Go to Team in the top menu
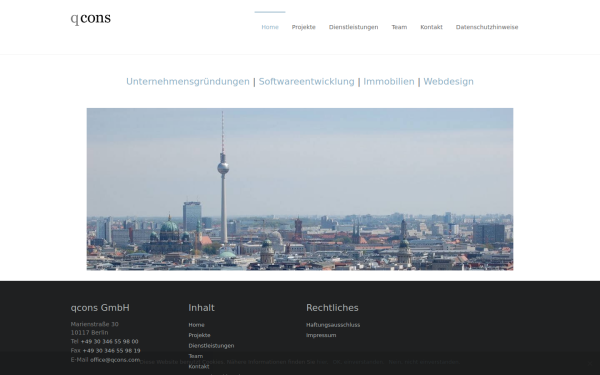The width and height of the screenshot is (600, 375). click(x=399, y=27)
